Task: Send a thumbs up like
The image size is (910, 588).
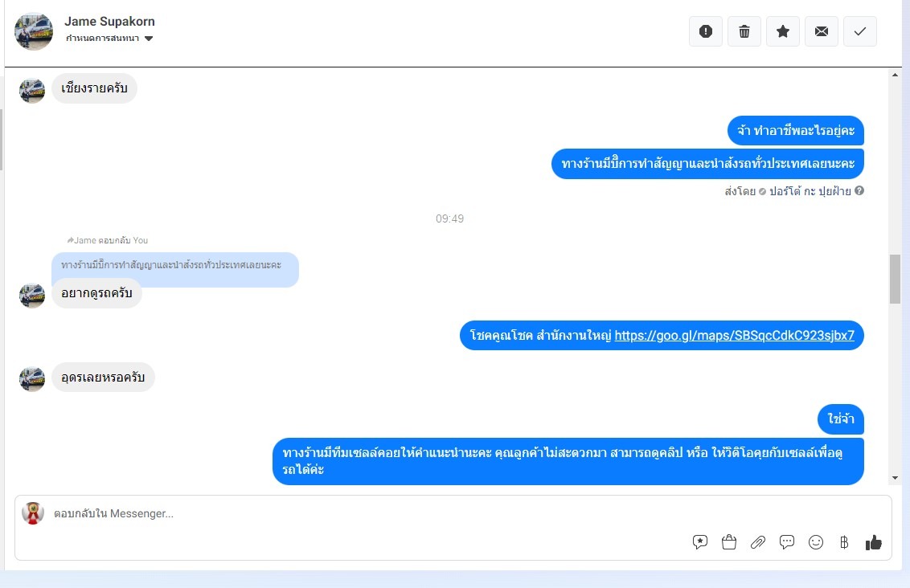Action: click(x=874, y=542)
